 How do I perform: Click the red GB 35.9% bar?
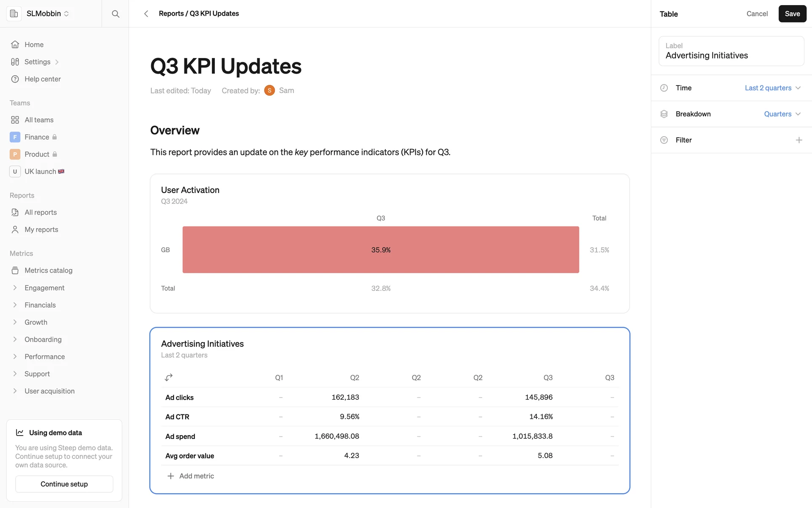tap(381, 250)
